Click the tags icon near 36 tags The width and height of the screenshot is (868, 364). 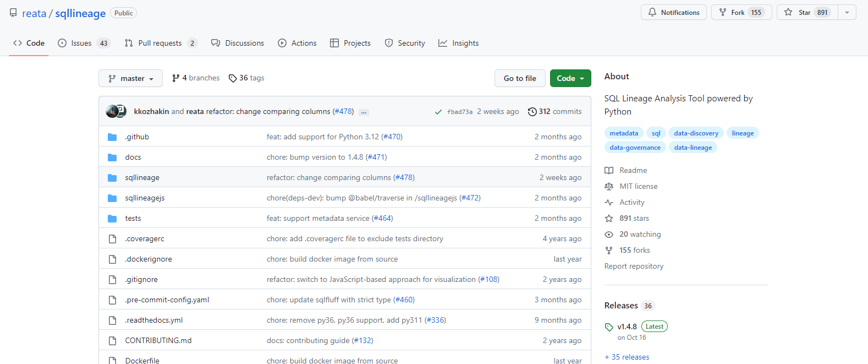point(233,78)
